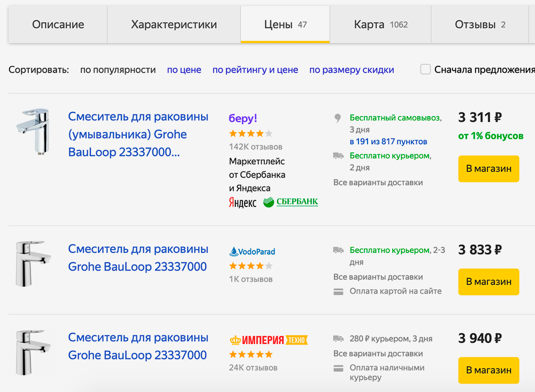The height and width of the screenshot is (392, 535).
Task: Click the courier truck icon in VodoParad offer
Action: click(x=338, y=250)
